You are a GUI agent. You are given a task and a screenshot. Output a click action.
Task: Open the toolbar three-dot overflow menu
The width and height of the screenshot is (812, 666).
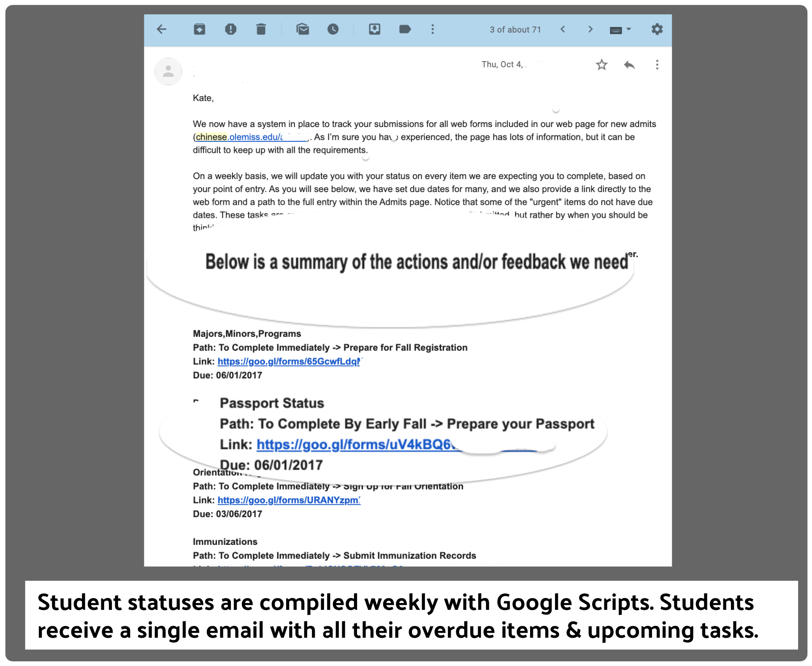coord(433,30)
